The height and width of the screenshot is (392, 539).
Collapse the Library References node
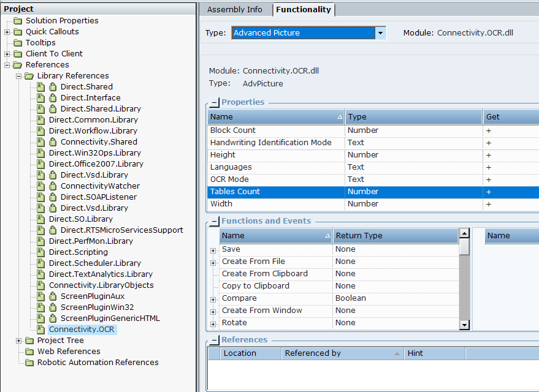19,76
